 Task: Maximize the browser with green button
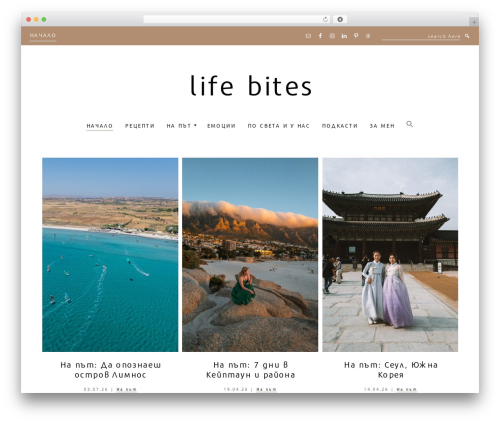[44, 20]
